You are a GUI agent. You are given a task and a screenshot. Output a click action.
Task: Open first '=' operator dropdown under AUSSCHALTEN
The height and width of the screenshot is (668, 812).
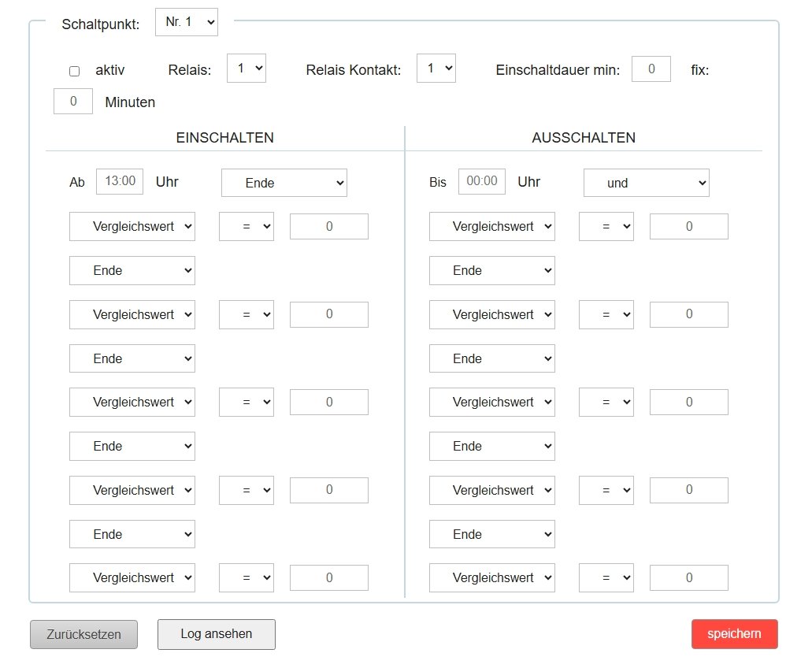606,227
